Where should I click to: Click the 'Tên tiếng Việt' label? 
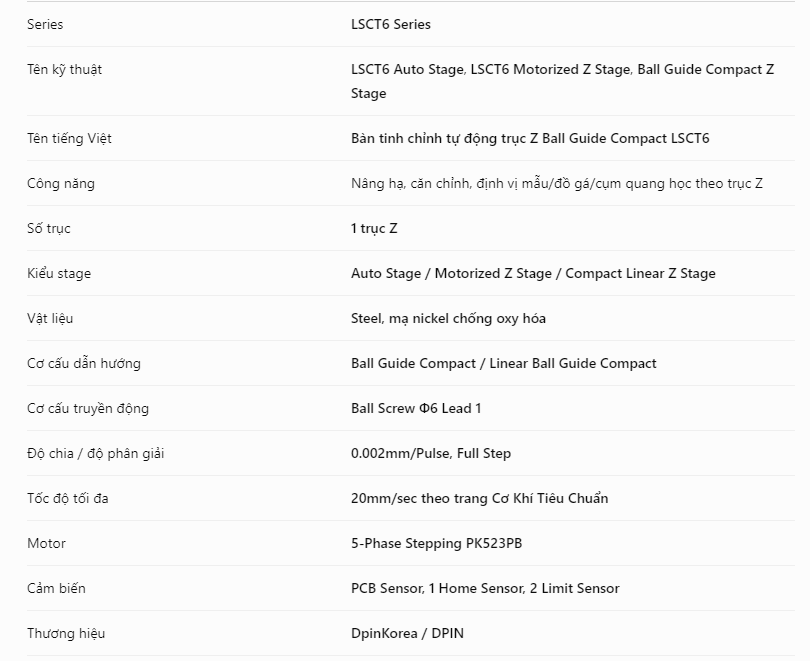point(69,138)
